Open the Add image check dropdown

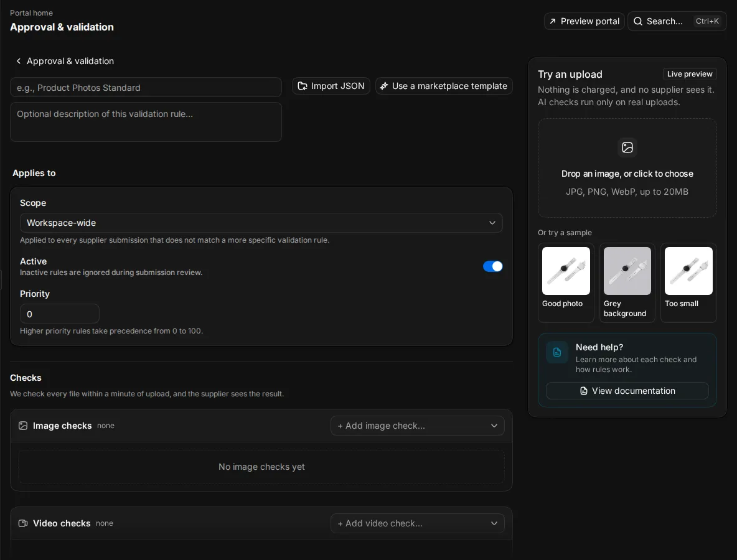point(418,426)
